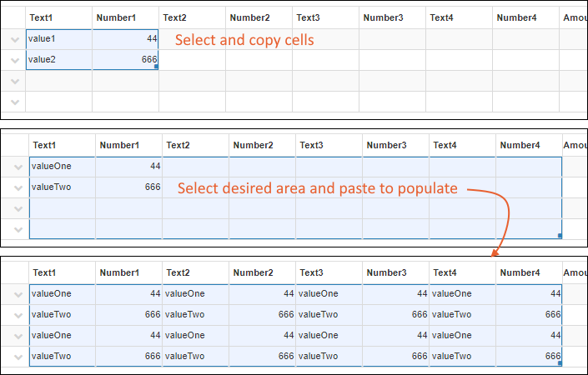Viewport: 588px width, 375px height.
Task: Select first-row Text2 valueOne cell in bottom grid
Action: tap(195, 294)
